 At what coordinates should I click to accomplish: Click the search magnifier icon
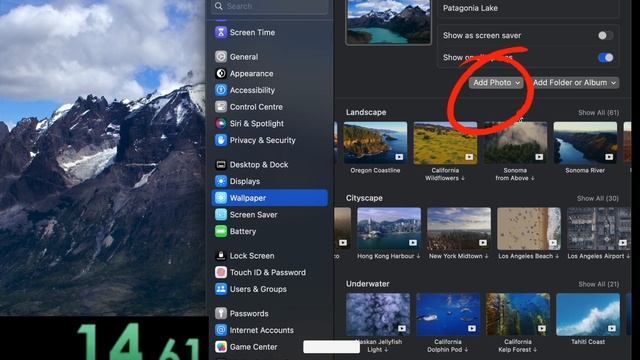tap(219, 6)
